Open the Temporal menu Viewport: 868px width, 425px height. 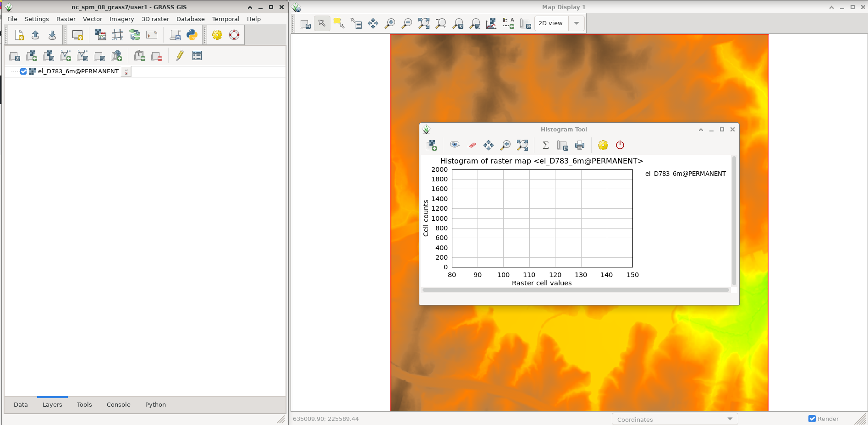[225, 19]
